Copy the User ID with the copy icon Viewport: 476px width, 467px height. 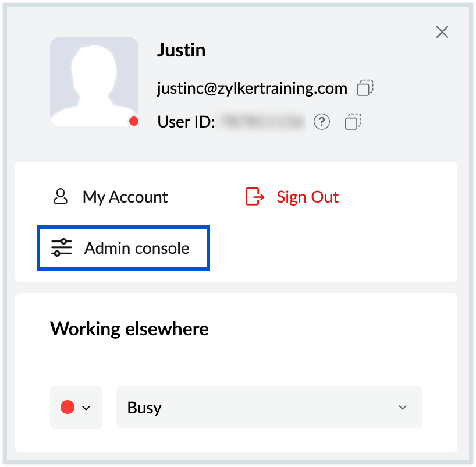pyautogui.click(x=353, y=121)
